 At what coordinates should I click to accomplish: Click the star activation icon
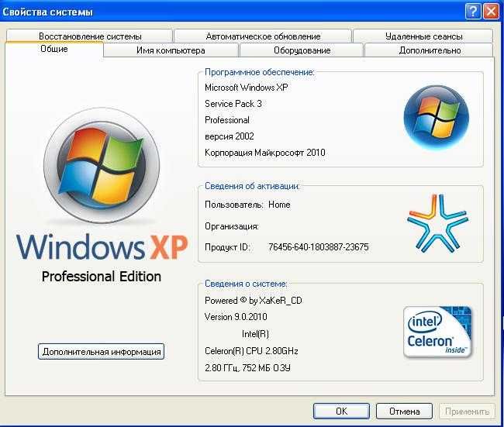[438, 223]
